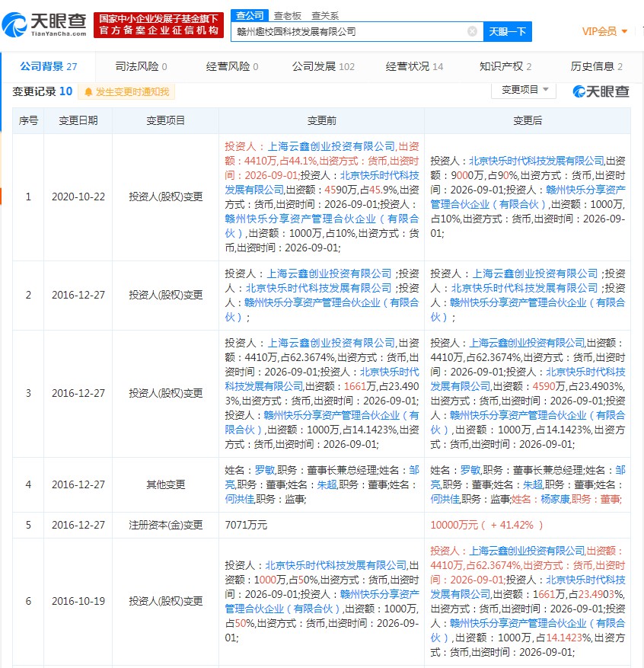Open 赣州快乐分享资产管理合伙企业 link in row 1 变更后
644x668 pixels.
click(x=528, y=197)
